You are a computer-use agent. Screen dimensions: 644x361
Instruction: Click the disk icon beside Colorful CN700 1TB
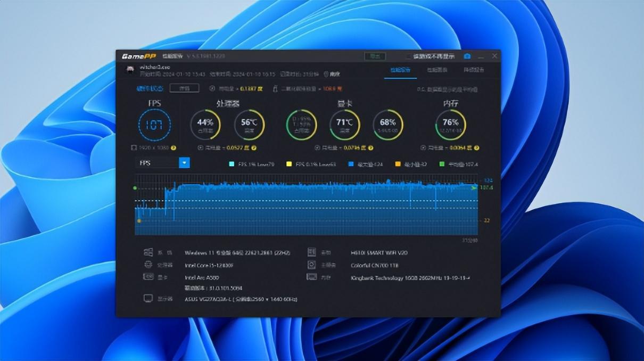(312, 265)
